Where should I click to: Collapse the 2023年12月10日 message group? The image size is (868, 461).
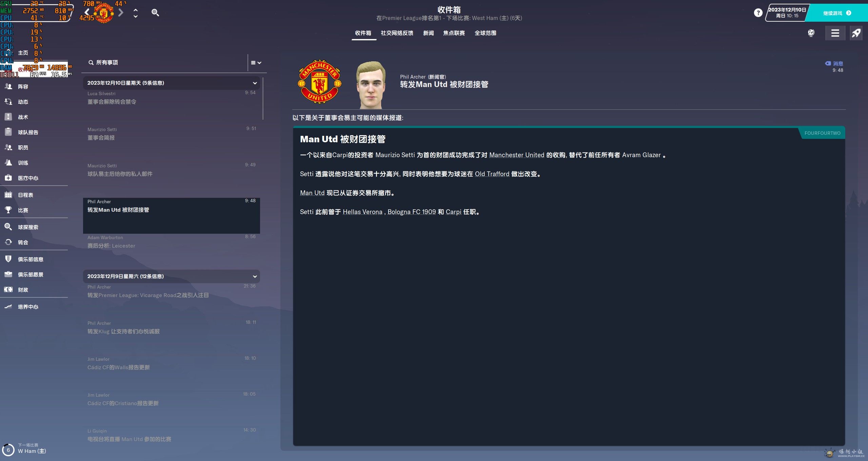pos(255,83)
